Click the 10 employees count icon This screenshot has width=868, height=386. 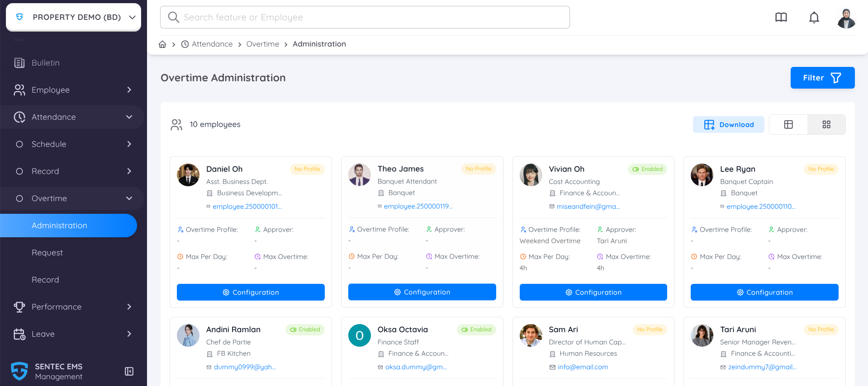(x=176, y=125)
